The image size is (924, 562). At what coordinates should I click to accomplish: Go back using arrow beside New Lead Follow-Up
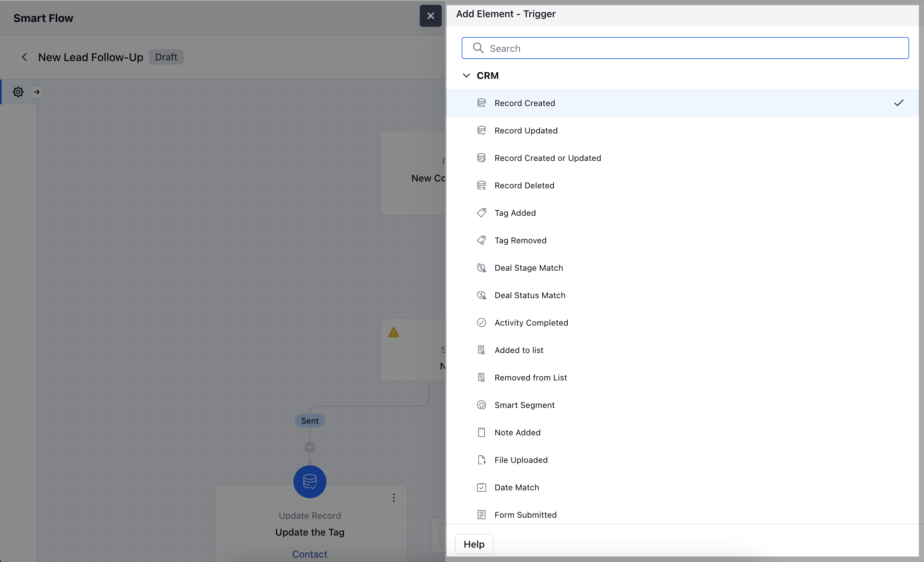[24, 57]
